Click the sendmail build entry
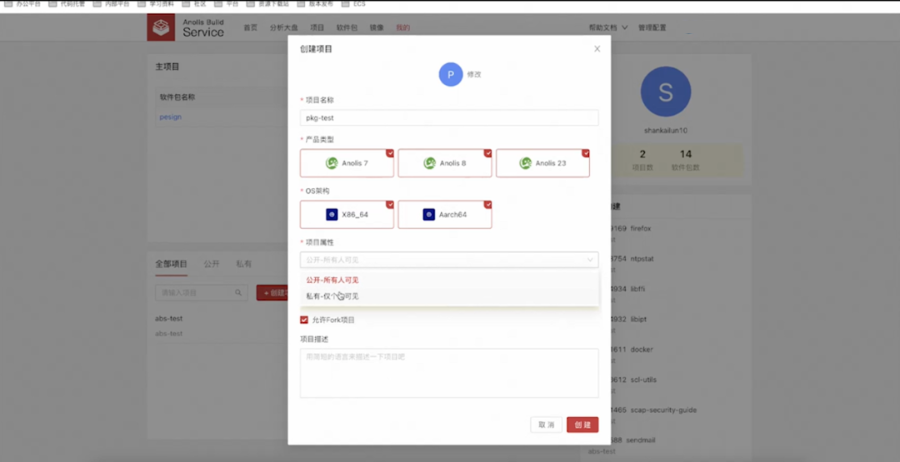The height and width of the screenshot is (462, 900). (643, 440)
